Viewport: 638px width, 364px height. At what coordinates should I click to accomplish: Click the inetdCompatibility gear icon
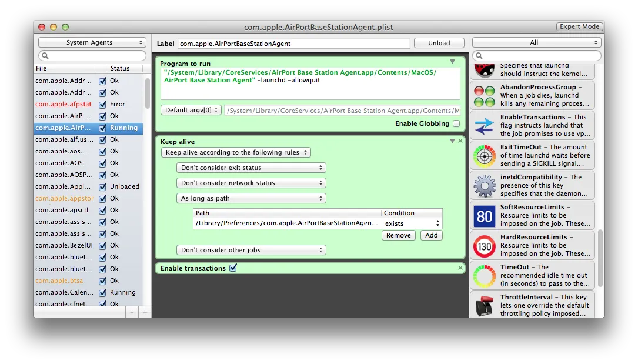click(484, 185)
